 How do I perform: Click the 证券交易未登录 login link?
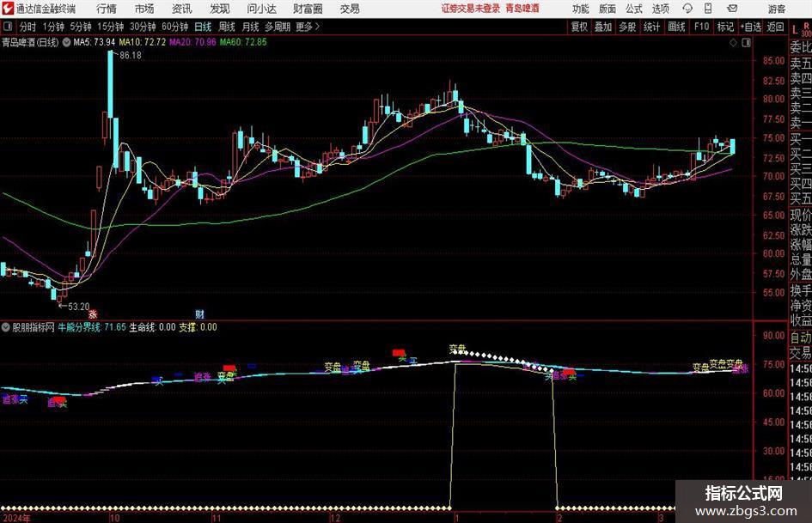click(x=471, y=9)
